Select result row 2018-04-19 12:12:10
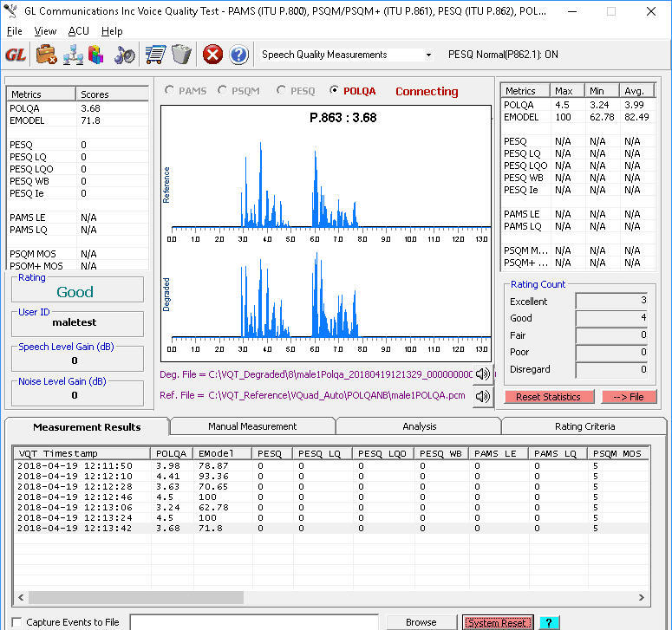Viewport: 672px width, 630px height. [331, 476]
